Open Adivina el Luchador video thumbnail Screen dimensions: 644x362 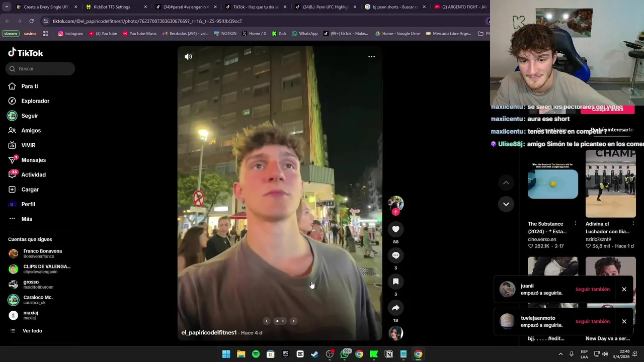pos(610,184)
